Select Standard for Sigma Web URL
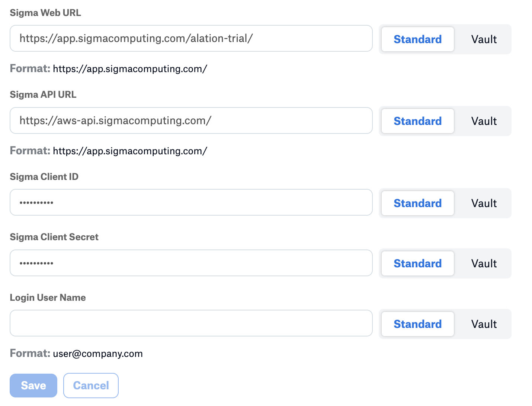 tap(417, 39)
